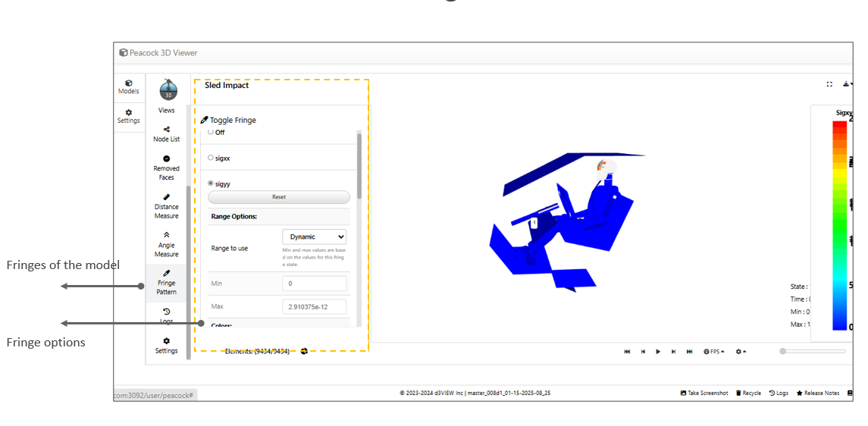
Task: Select the Angle Measure tool
Action: [x=167, y=245]
